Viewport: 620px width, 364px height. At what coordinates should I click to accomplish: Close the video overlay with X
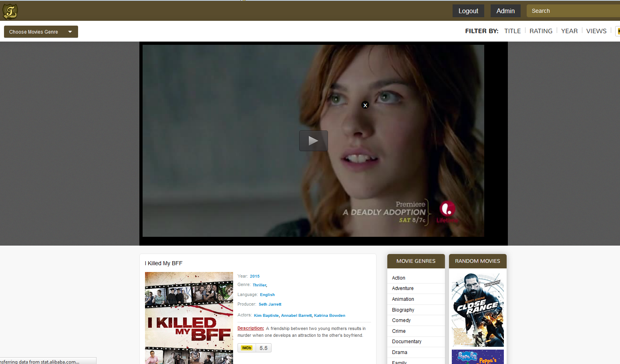[365, 105]
